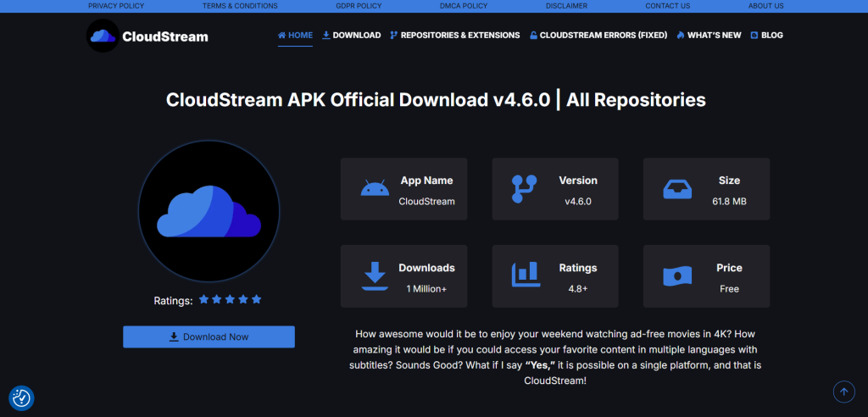
Task: Click the Android robot App Name icon
Action: tap(375, 189)
